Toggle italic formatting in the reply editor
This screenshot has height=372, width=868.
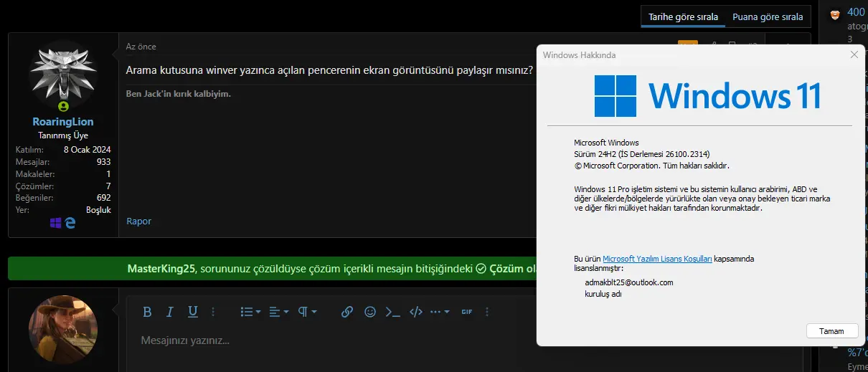pos(170,312)
